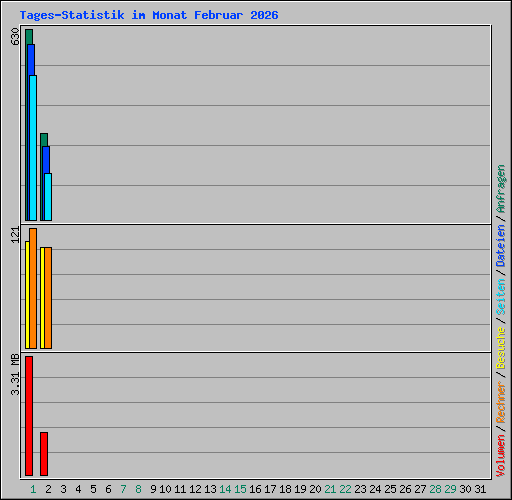The width and height of the screenshot is (512, 500).
Task: Click green weekend day label '21'
Action: click(330, 489)
